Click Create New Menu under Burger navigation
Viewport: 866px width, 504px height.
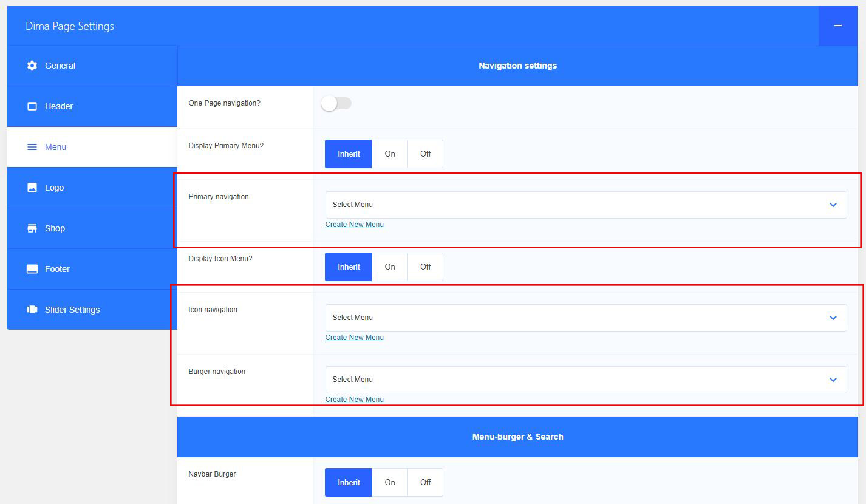[x=355, y=400]
